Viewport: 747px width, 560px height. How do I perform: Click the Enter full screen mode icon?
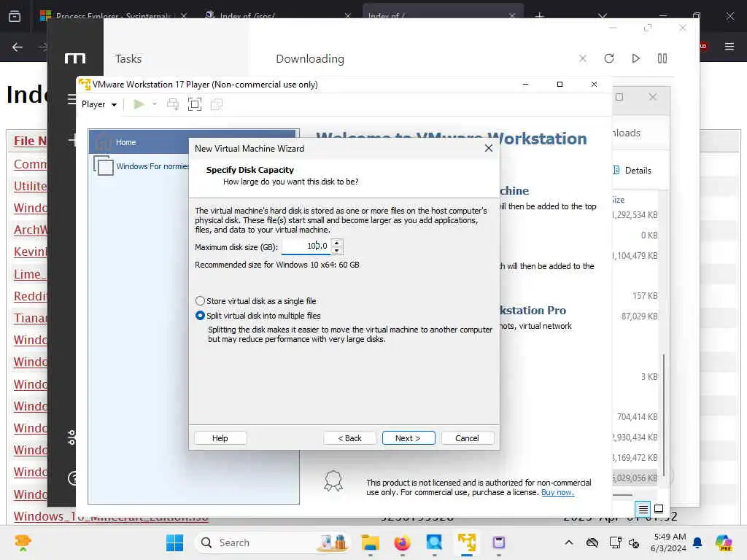pos(195,104)
